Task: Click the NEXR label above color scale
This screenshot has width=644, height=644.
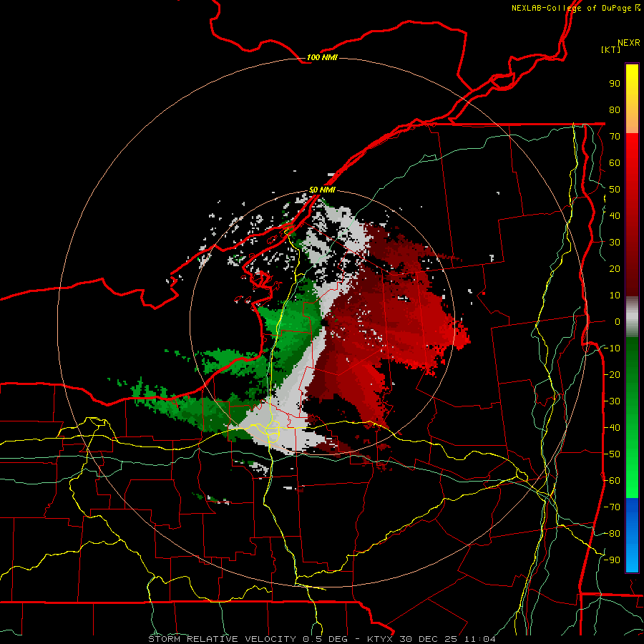Action: pyautogui.click(x=628, y=43)
